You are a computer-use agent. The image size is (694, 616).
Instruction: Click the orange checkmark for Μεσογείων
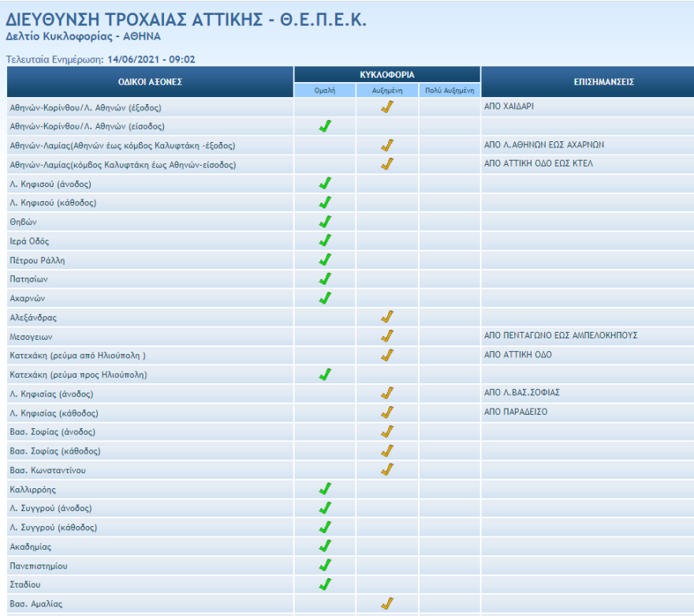click(x=386, y=336)
